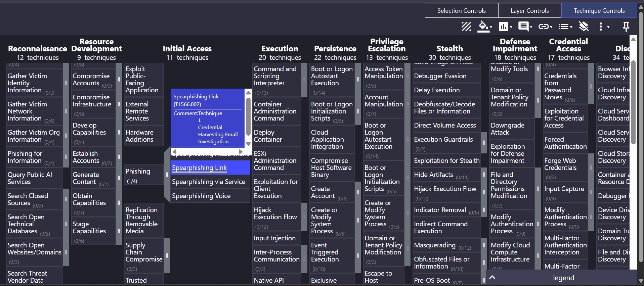
Task: Expand Credentials from Password Stores sub-techniques
Action: (x=591, y=86)
